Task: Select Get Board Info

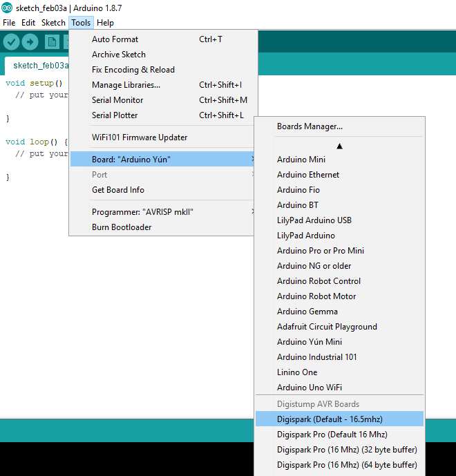Action: [162, 190]
